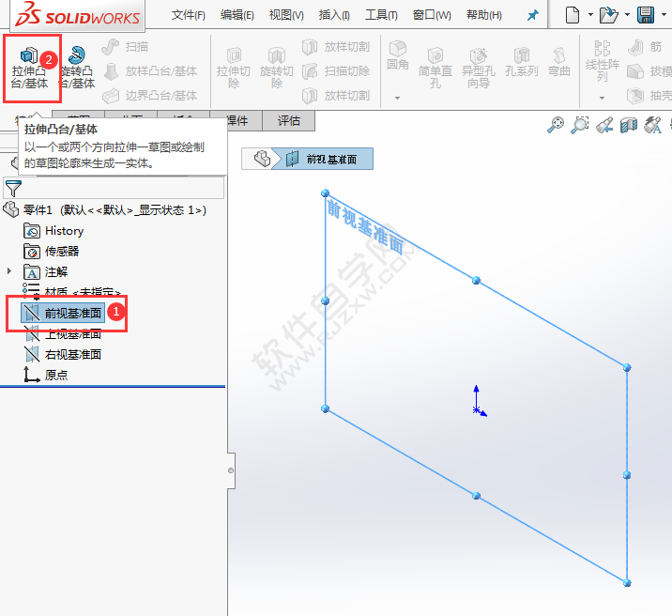Select the 边界凸台/基体 boundary boss tool

pyautogui.click(x=150, y=96)
